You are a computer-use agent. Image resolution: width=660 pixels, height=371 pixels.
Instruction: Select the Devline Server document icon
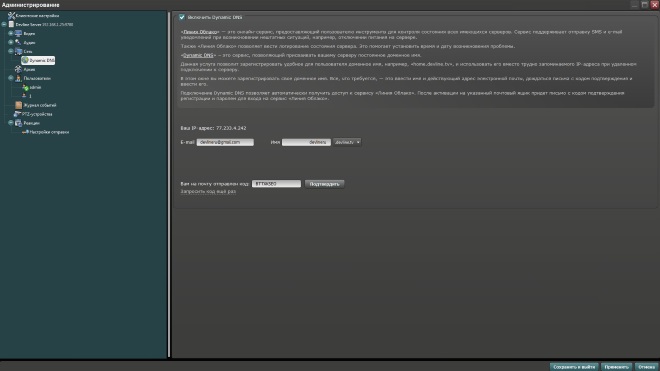coord(11,24)
